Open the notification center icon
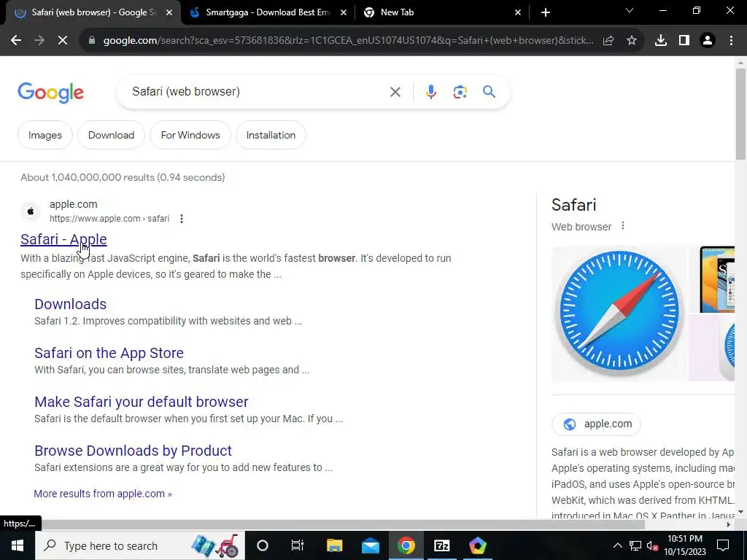This screenshot has width=747, height=560. pos(723,545)
